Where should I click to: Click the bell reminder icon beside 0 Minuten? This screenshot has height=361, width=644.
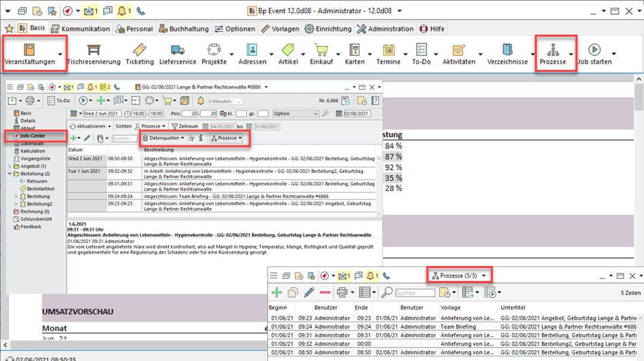199,100
